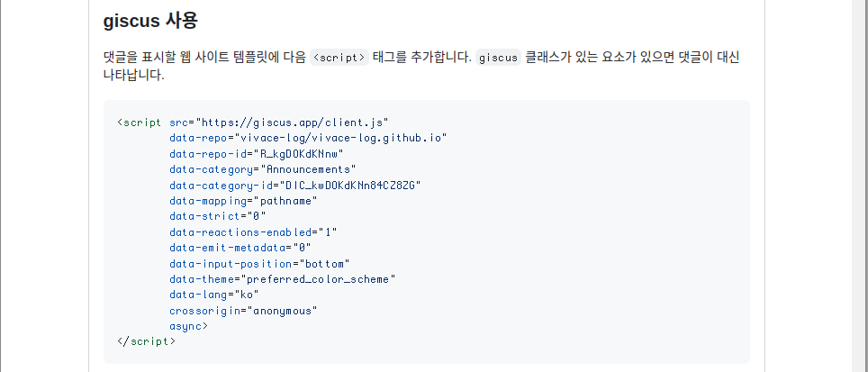This screenshot has height=372, width=868.
Task: Click the data-reactions-enabled line
Action: click(x=253, y=232)
